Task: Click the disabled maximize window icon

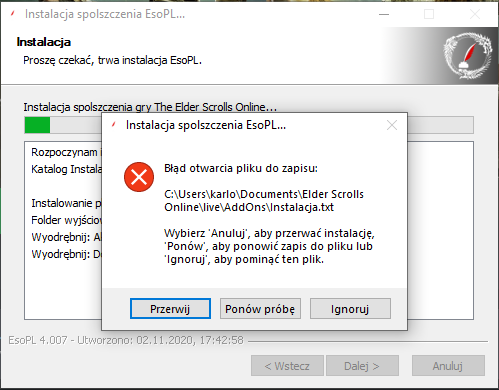Action: [429, 14]
